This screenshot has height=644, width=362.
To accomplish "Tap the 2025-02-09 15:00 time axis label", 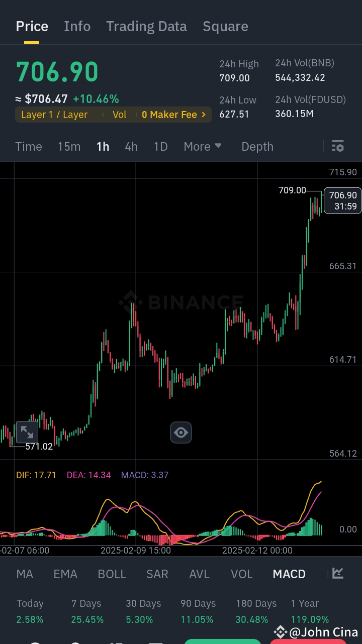I will pyautogui.click(x=136, y=550).
